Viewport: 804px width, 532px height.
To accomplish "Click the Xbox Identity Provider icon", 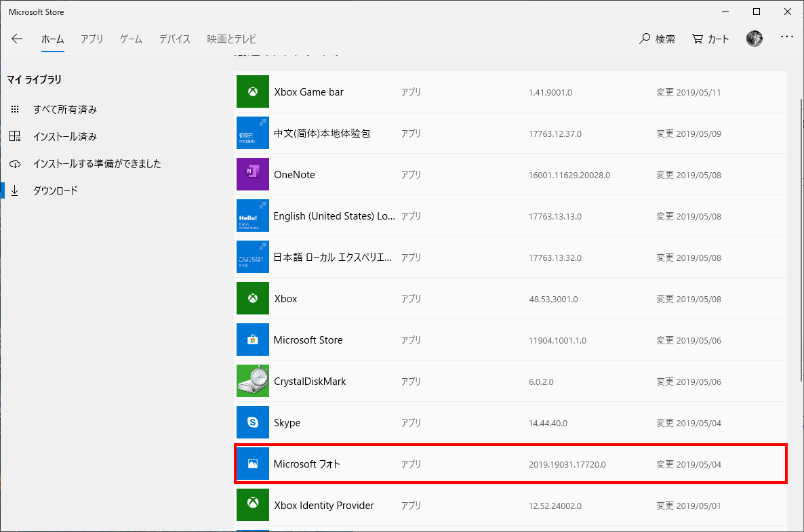I will coord(253,505).
